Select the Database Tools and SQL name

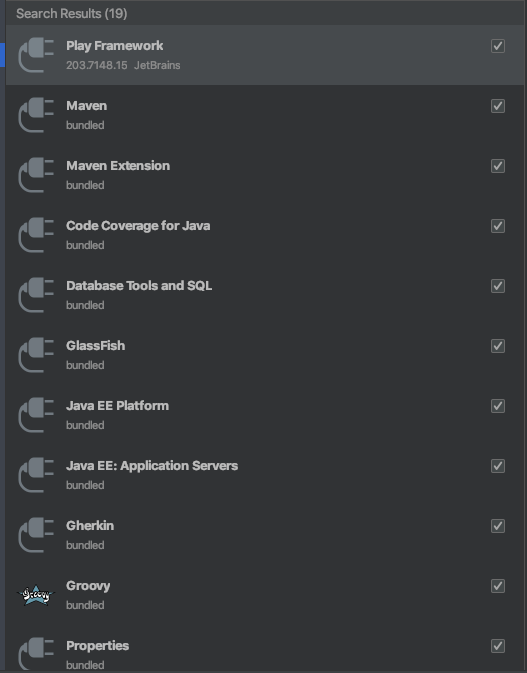click(139, 286)
